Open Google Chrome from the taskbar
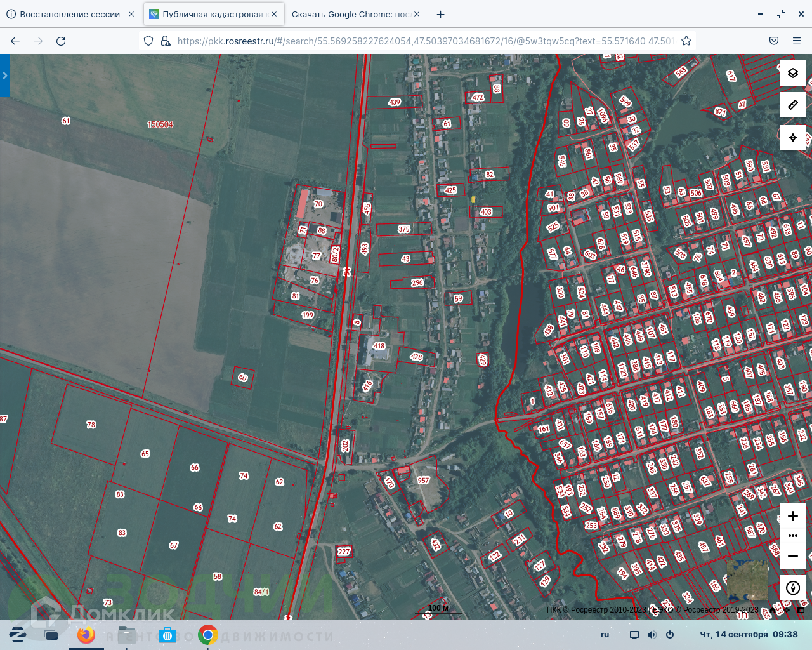812x650 pixels. (207, 635)
